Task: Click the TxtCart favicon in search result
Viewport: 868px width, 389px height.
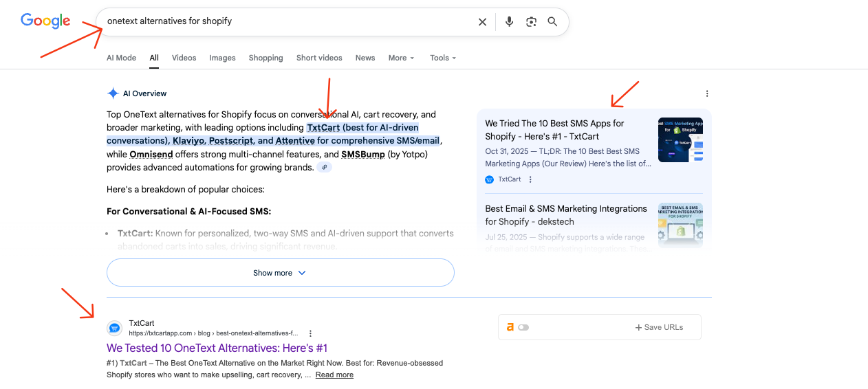Action: pos(115,328)
